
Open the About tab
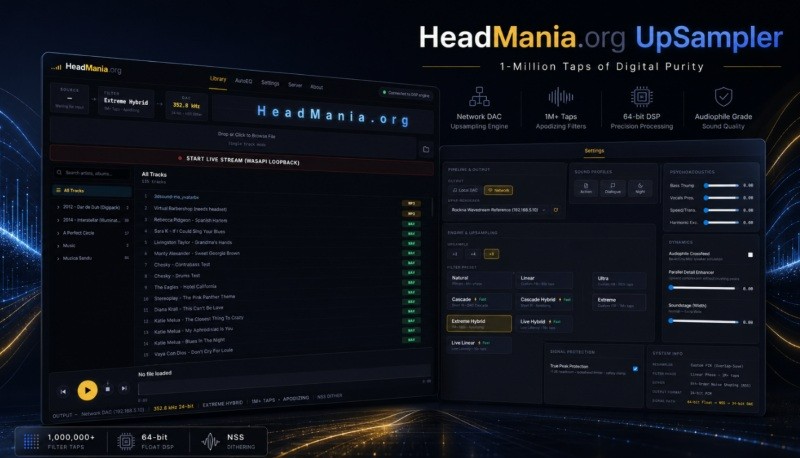[x=316, y=87]
